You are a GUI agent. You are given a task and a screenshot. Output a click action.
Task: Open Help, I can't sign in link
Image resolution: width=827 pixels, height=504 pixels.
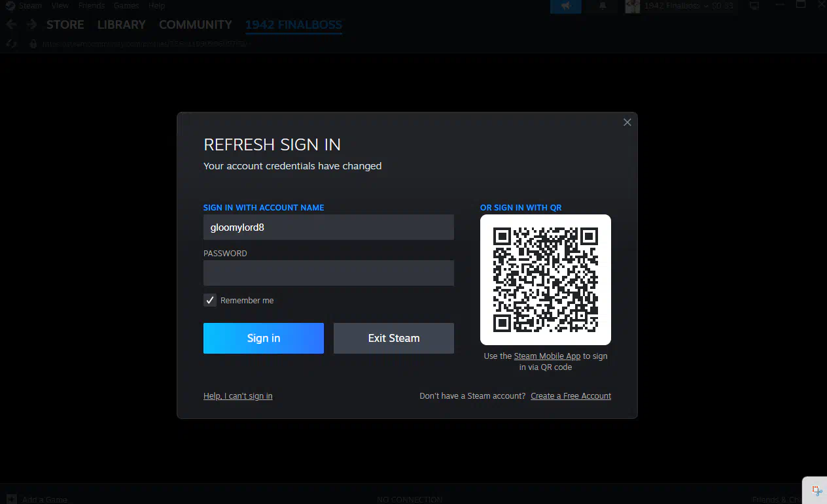tap(238, 396)
